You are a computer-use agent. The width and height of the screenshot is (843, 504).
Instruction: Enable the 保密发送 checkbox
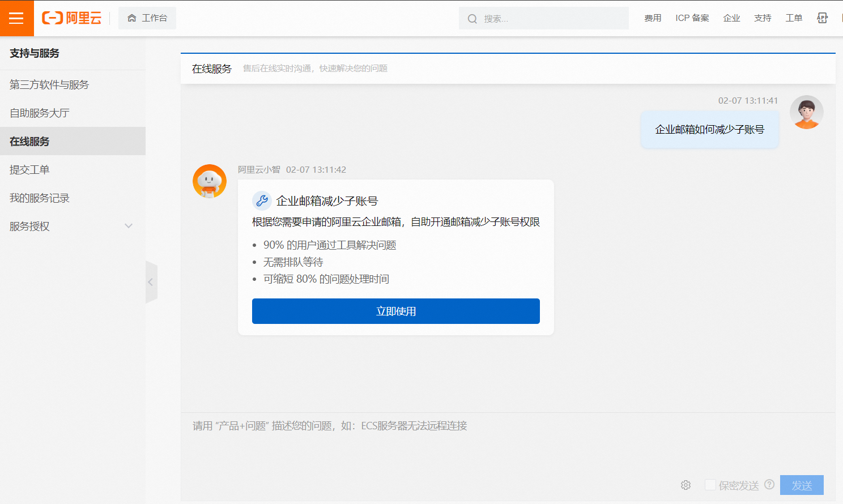(x=710, y=485)
